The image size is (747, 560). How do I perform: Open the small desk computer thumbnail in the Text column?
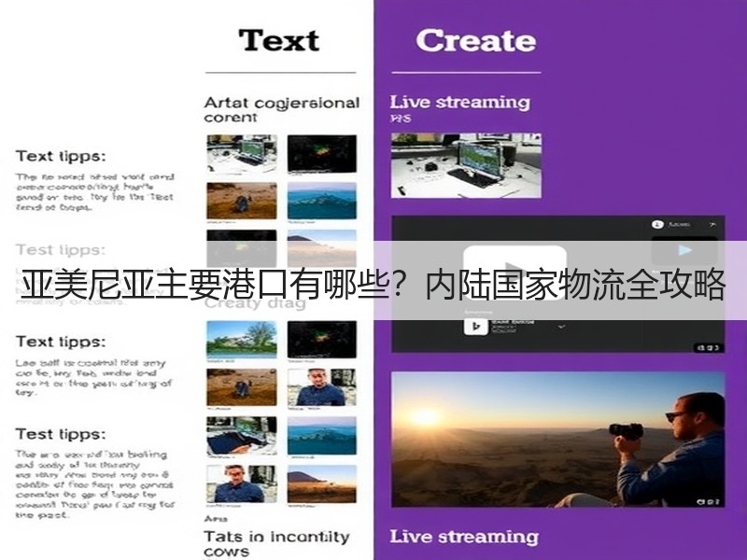pyautogui.click(x=242, y=153)
